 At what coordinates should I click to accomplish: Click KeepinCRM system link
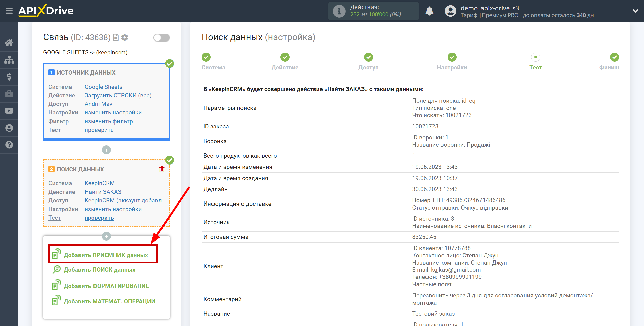point(100,183)
